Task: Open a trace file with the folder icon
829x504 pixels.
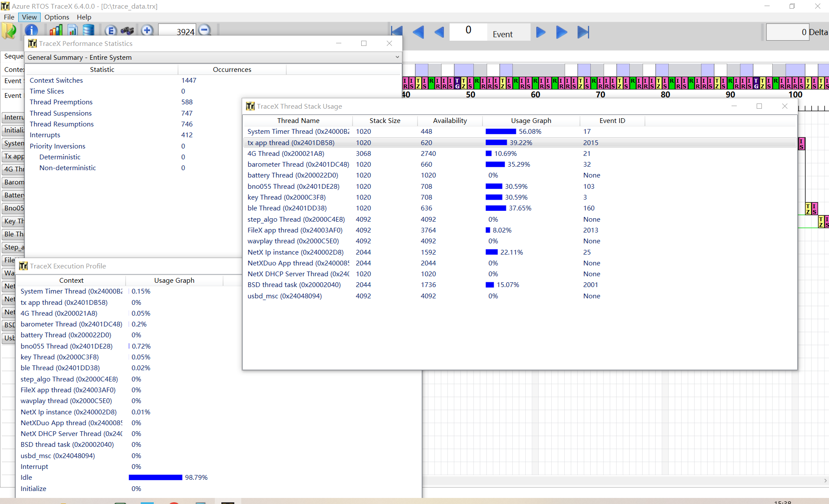Action: (9, 30)
